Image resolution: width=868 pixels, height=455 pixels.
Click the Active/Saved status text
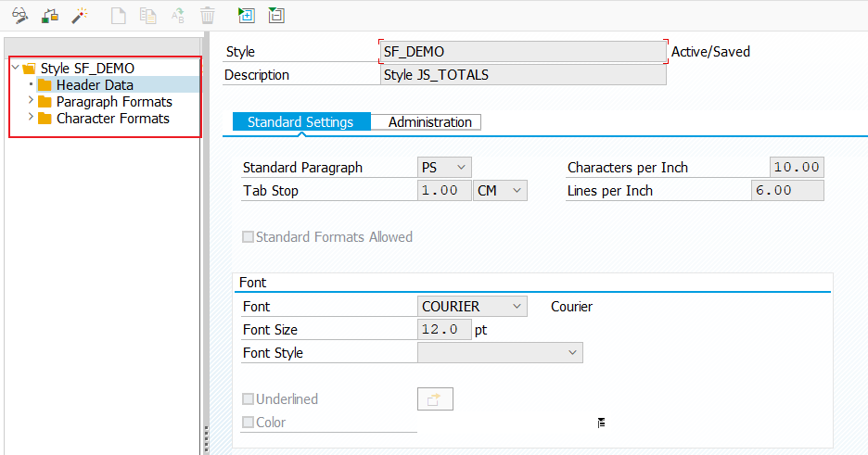(x=710, y=52)
